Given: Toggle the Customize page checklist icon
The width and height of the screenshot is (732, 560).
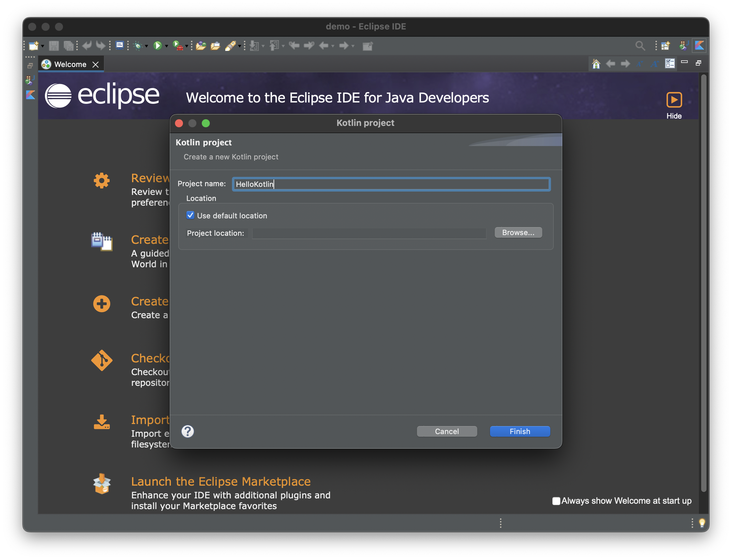Looking at the screenshot, I should (x=670, y=64).
